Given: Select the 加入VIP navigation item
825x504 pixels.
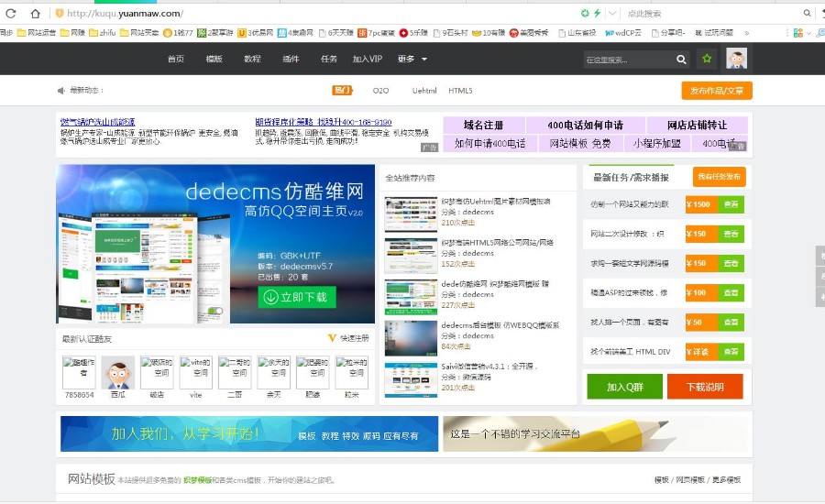Looking at the screenshot, I should (x=367, y=60).
